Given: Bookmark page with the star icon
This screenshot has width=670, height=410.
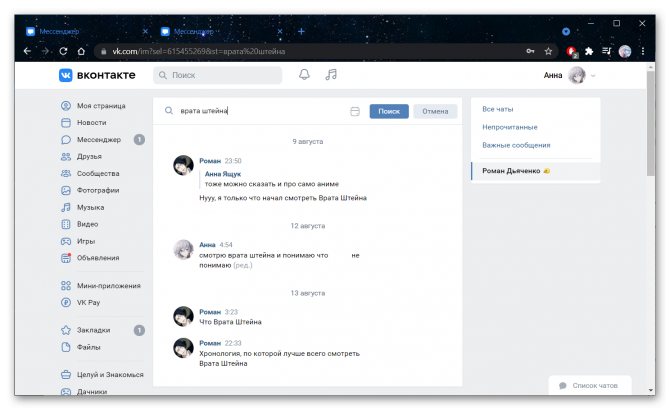Looking at the screenshot, I should click(548, 51).
